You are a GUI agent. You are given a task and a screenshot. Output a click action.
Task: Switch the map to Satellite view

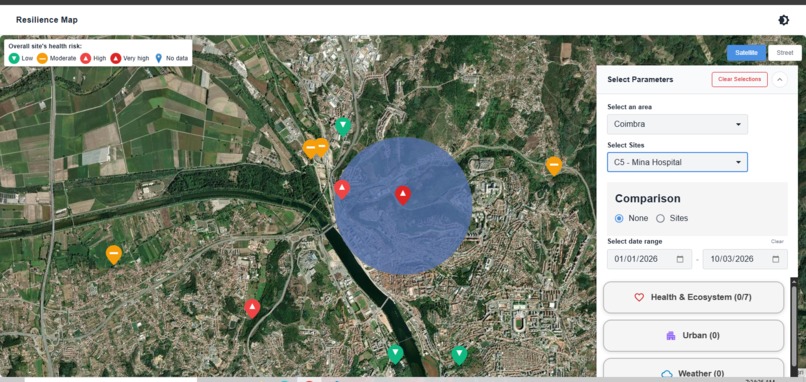(746, 52)
